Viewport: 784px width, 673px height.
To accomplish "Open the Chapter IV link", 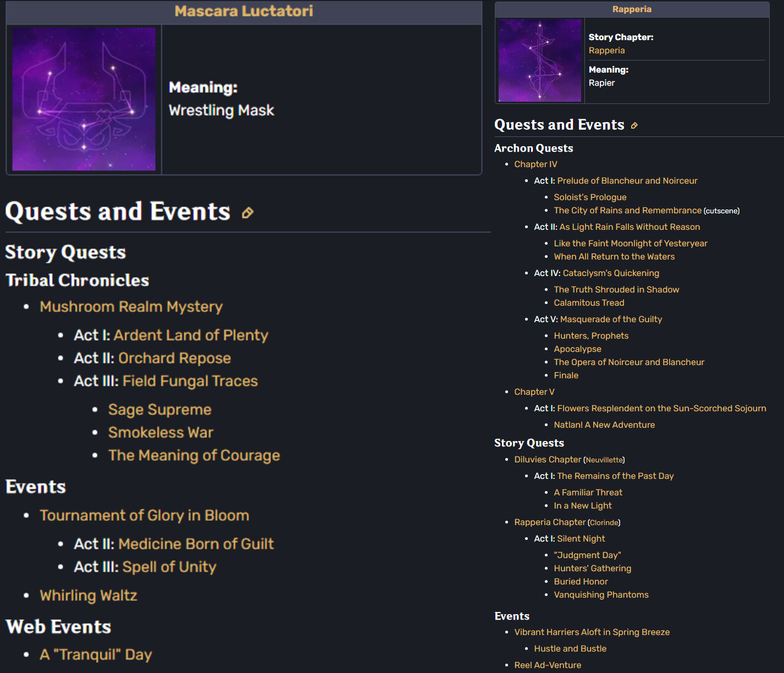I will click(536, 164).
